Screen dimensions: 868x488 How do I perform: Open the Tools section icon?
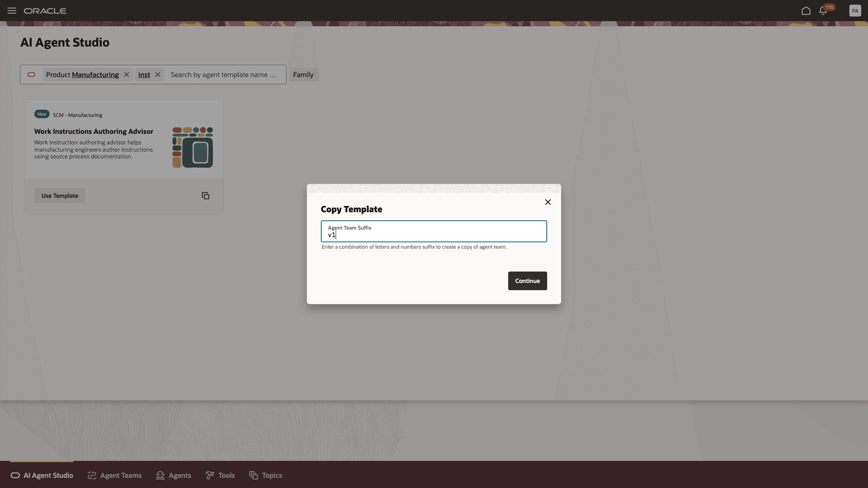tap(210, 475)
